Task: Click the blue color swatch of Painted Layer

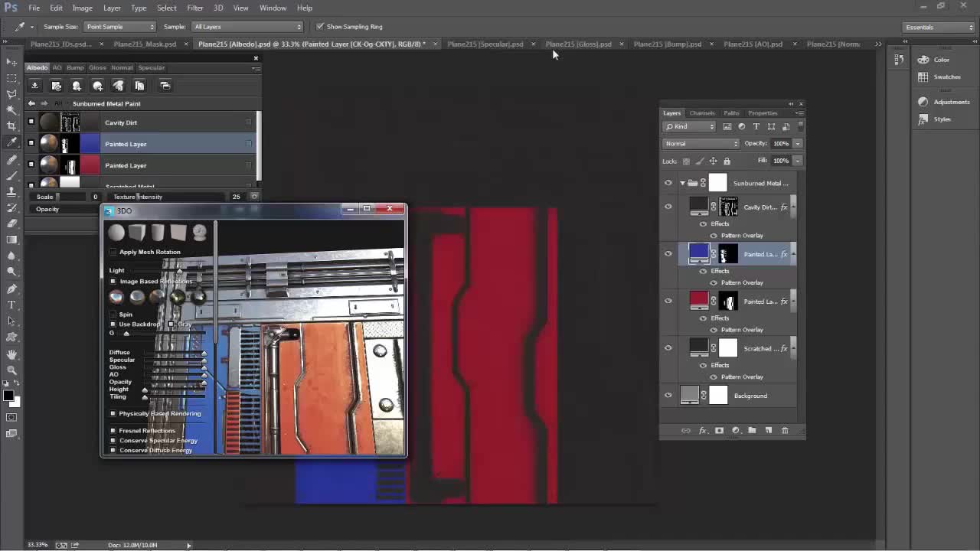Action: pos(90,144)
